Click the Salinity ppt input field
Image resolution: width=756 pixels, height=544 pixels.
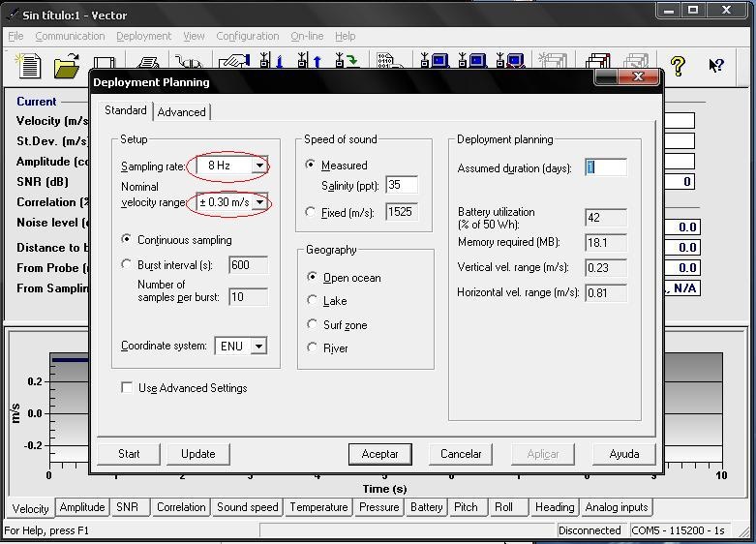[402, 185]
